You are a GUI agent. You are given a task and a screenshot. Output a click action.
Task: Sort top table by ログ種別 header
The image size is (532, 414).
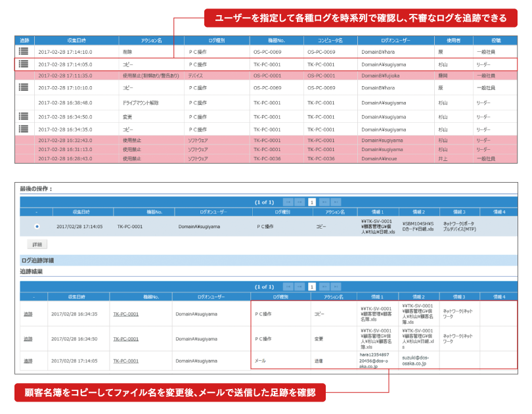217,40
